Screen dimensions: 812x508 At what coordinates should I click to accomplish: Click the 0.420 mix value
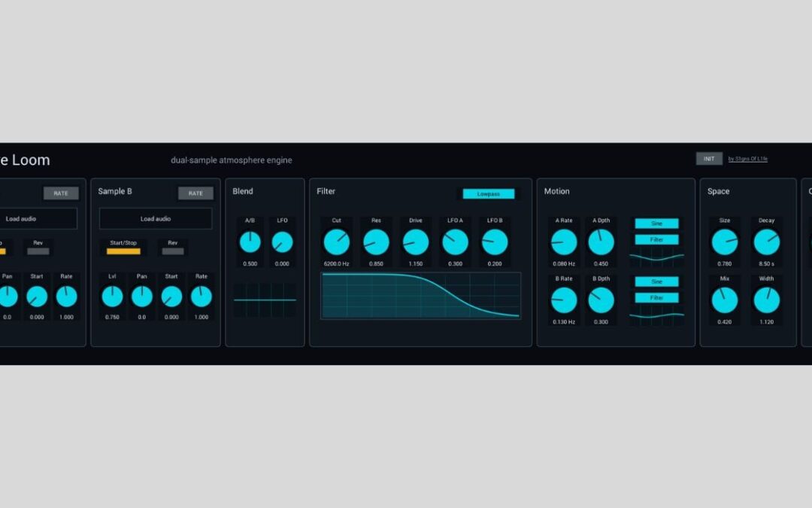[725, 322]
